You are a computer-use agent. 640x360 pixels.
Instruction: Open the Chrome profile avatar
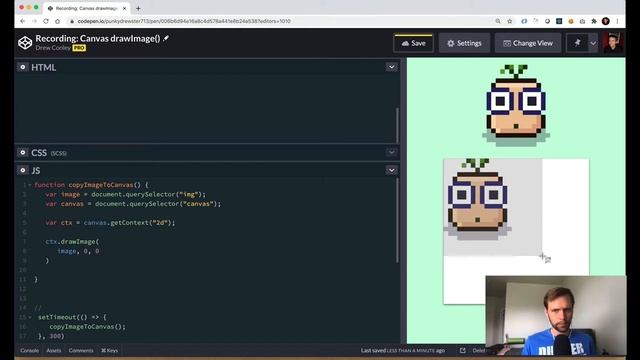point(606,21)
